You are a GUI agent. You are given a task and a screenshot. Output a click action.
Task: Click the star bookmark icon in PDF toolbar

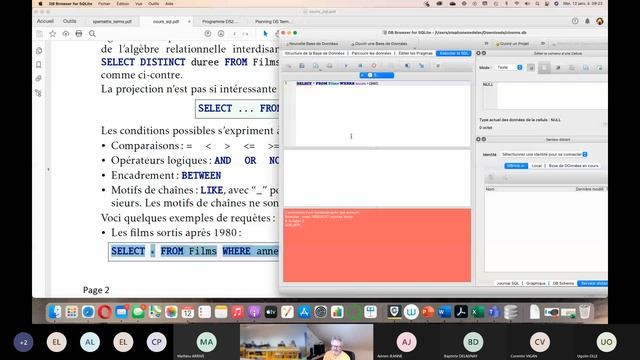53,34
